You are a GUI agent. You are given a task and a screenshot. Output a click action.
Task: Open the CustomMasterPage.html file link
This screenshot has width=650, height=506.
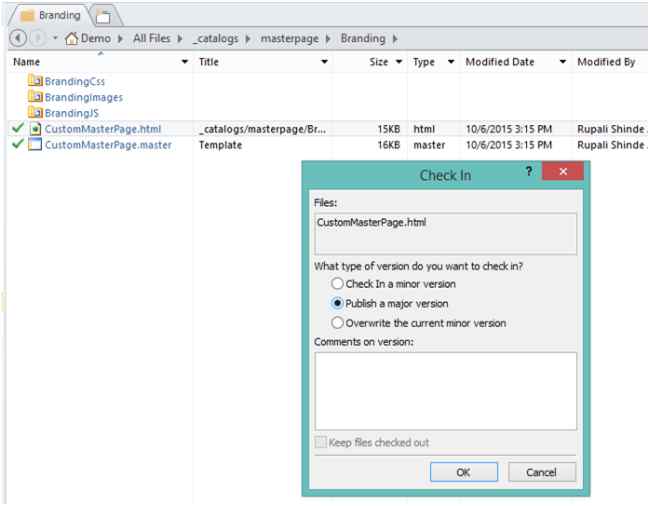pos(103,129)
